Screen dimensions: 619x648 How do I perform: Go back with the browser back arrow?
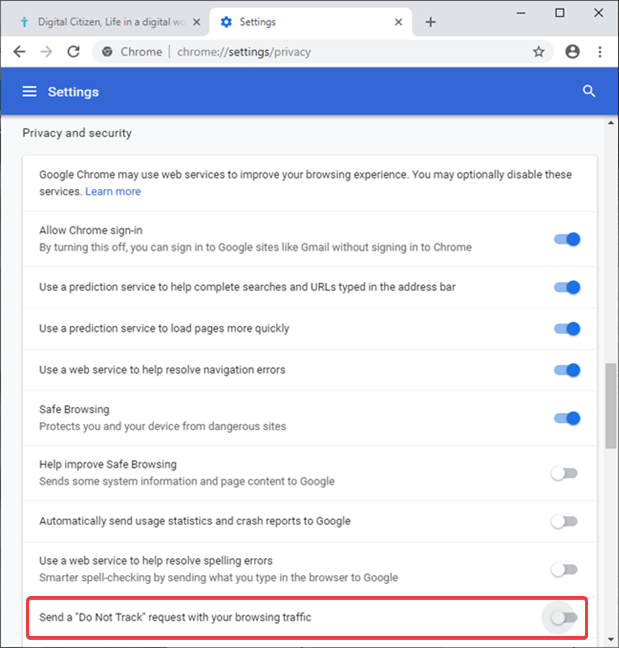click(19, 52)
